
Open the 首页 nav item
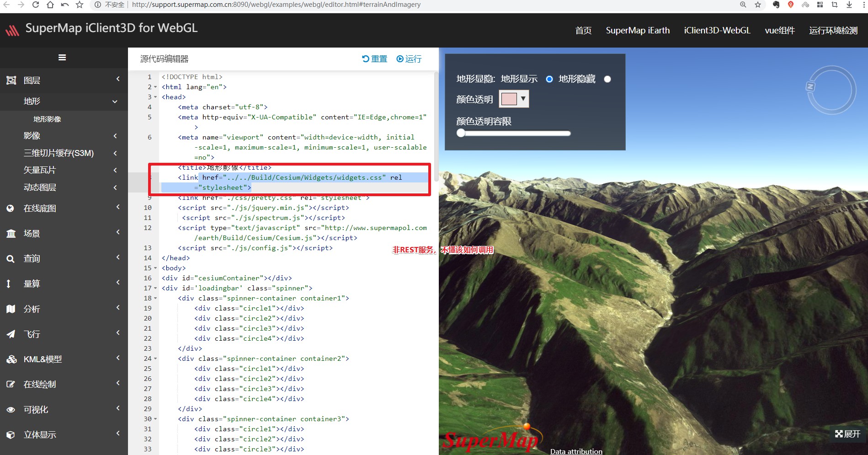tap(583, 31)
